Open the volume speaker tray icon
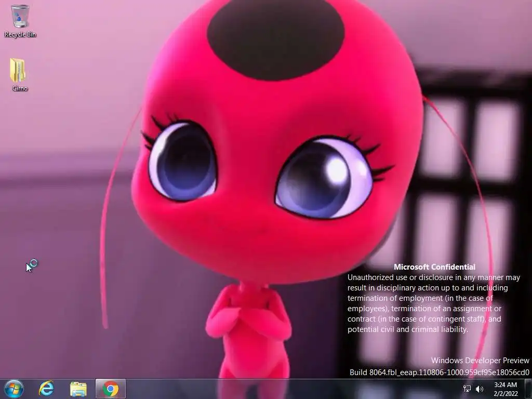Image resolution: width=532 pixels, height=399 pixels. pos(480,389)
